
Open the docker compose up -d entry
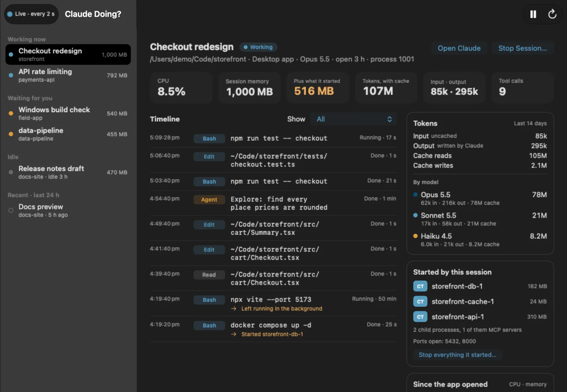pyautogui.click(x=273, y=329)
